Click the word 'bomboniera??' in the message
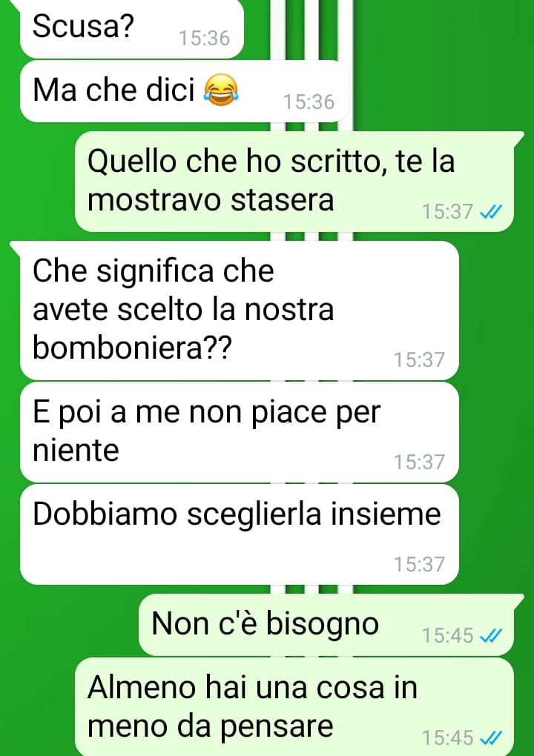The image size is (534, 756). 132,347
